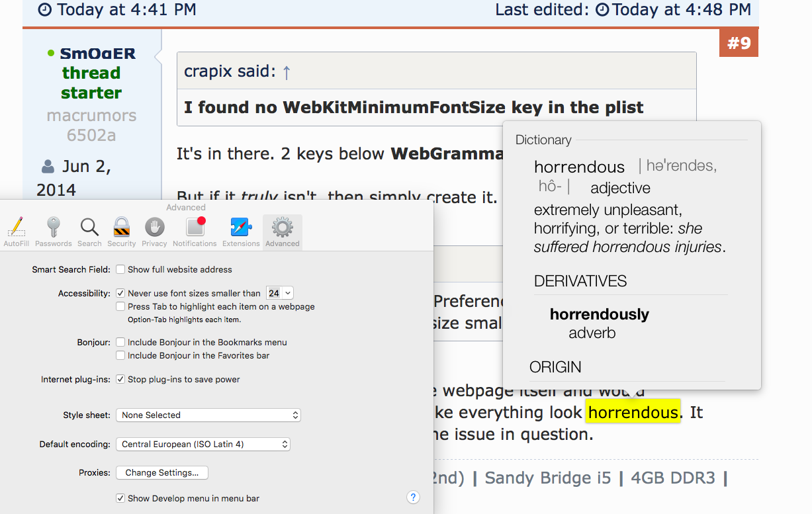
Task: Open the Notifications preferences pane
Action: (195, 232)
